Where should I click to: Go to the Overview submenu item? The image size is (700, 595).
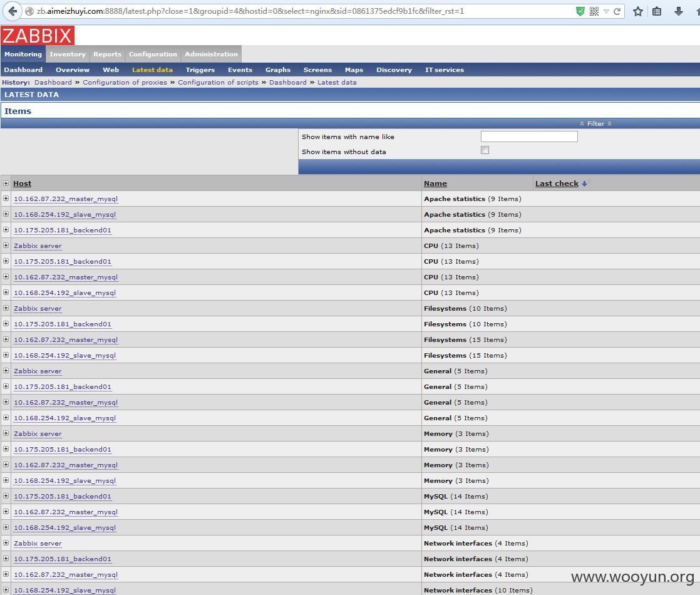click(x=73, y=70)
